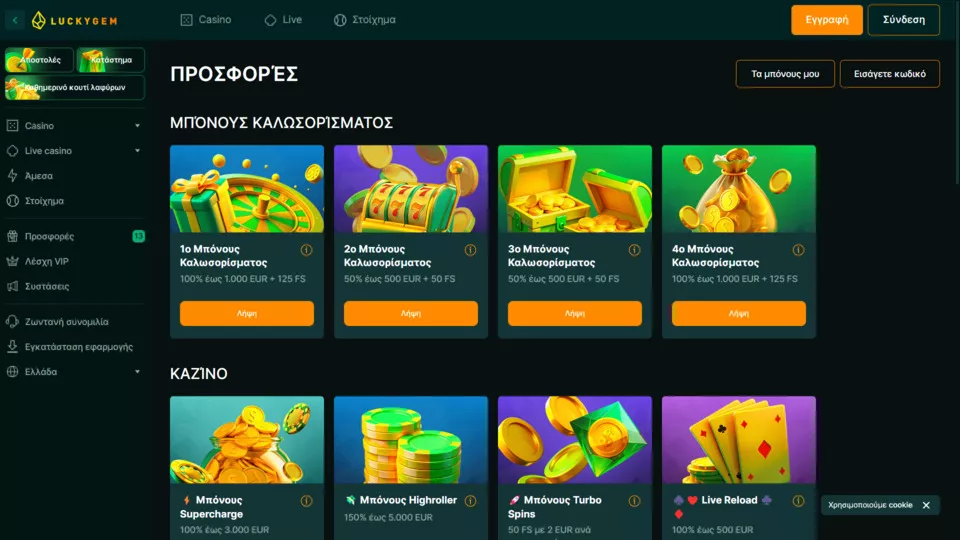960x540 pixels.
Task: Select Στοίχημα in the top navigation
Action: point(365,20)
